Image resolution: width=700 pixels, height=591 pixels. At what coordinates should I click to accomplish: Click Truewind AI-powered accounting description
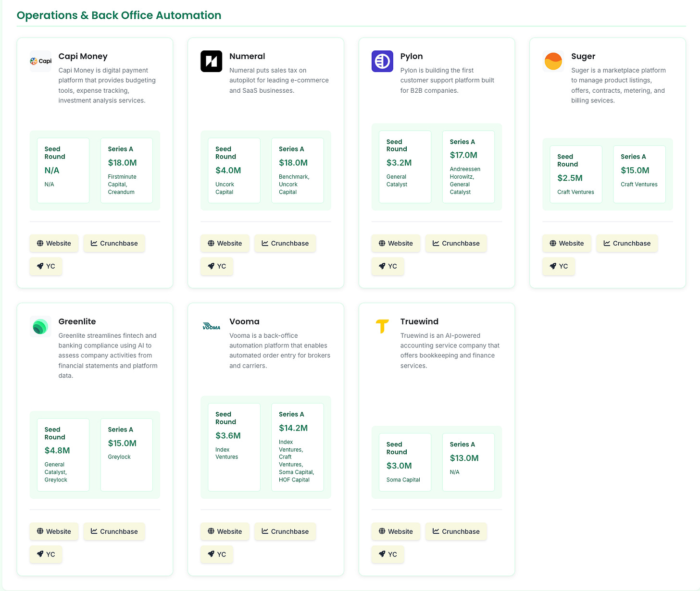[x=450, y=351]
